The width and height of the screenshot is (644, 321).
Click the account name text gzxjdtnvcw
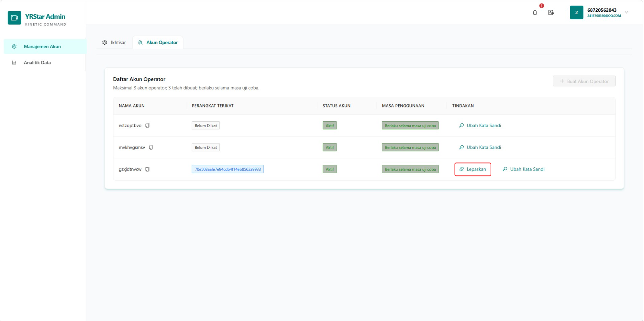[x=130, y=169]
